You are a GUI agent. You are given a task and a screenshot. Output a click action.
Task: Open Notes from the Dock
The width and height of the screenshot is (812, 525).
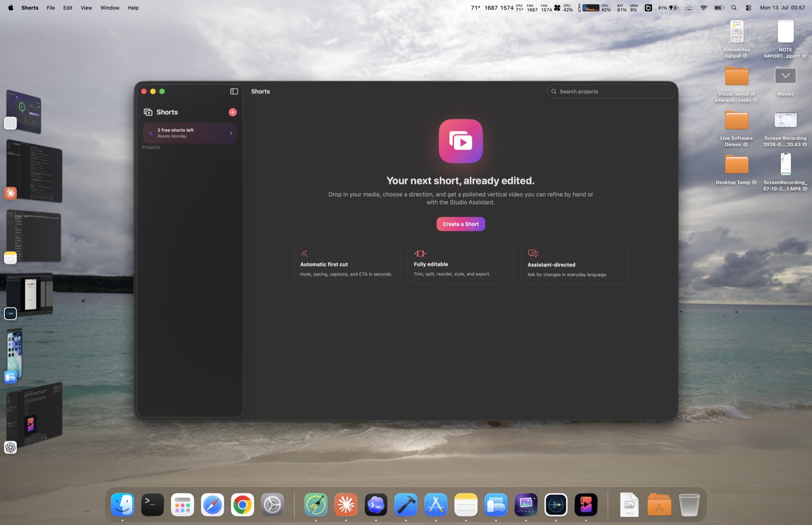point(465,505)
